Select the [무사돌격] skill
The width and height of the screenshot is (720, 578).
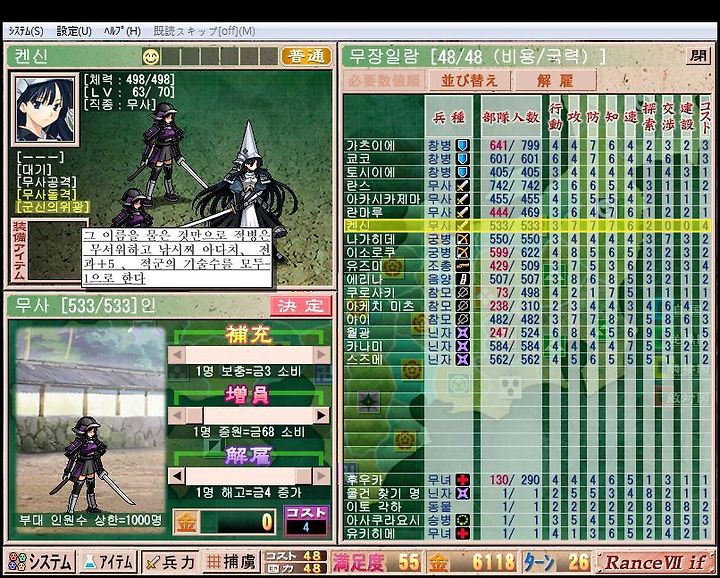click(x=46, y=195)
